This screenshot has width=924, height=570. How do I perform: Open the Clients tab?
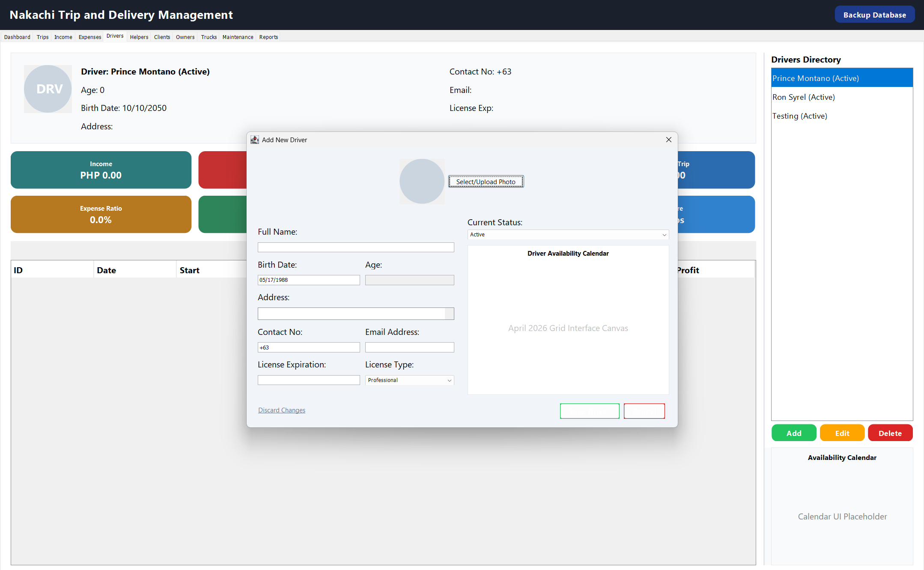coord(162,37)
